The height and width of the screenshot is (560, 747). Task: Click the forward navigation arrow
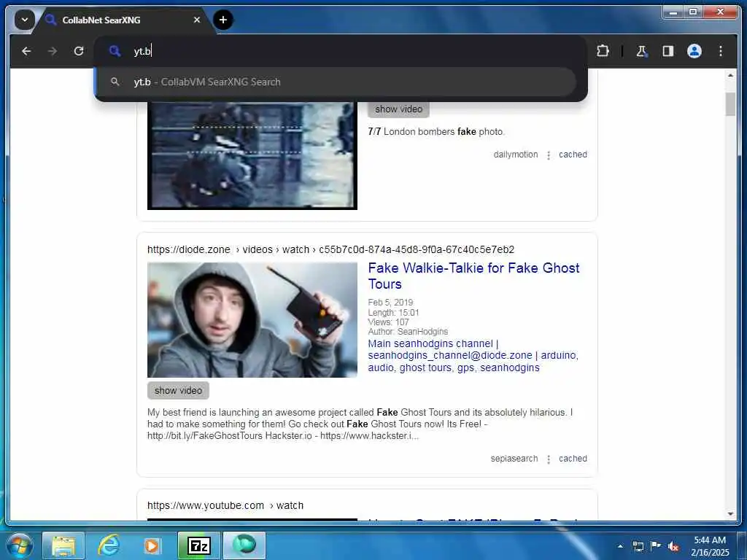[x=53, y=51]
